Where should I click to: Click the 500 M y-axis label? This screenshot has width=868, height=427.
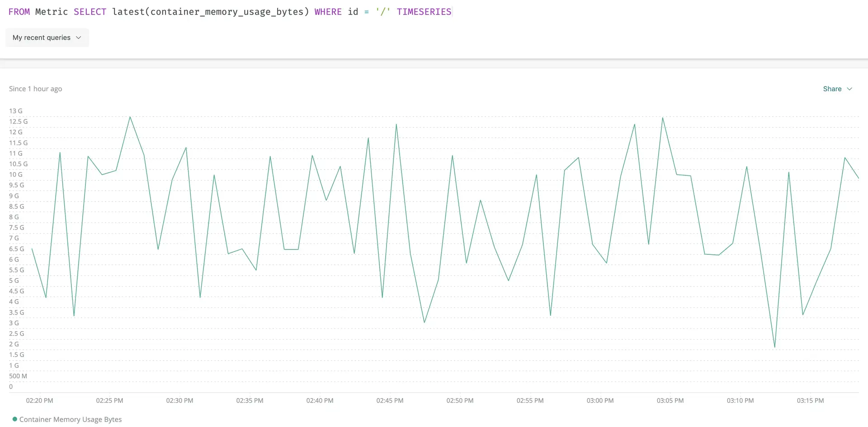pyautogui.click(x=18, y=376)
